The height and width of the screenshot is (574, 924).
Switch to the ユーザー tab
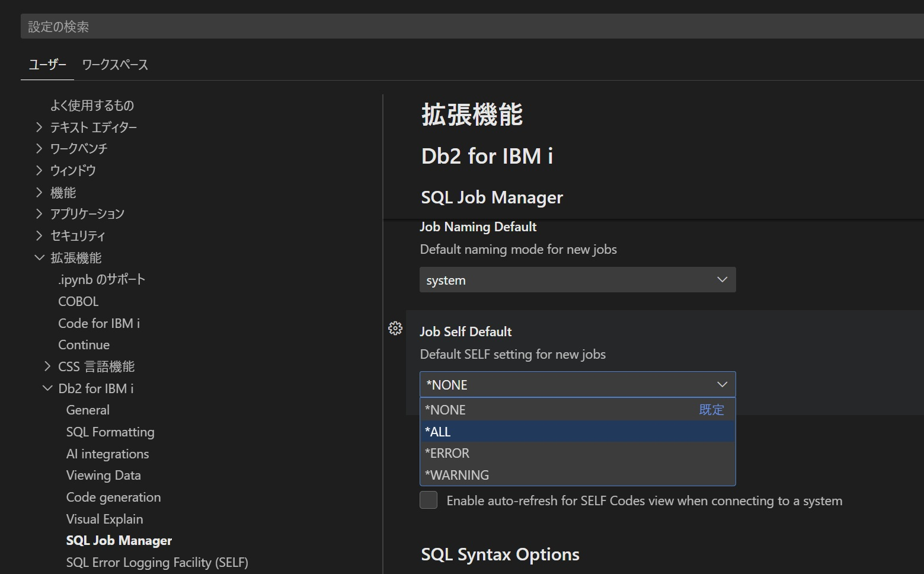pyautogui.click(x=47, y=65)
